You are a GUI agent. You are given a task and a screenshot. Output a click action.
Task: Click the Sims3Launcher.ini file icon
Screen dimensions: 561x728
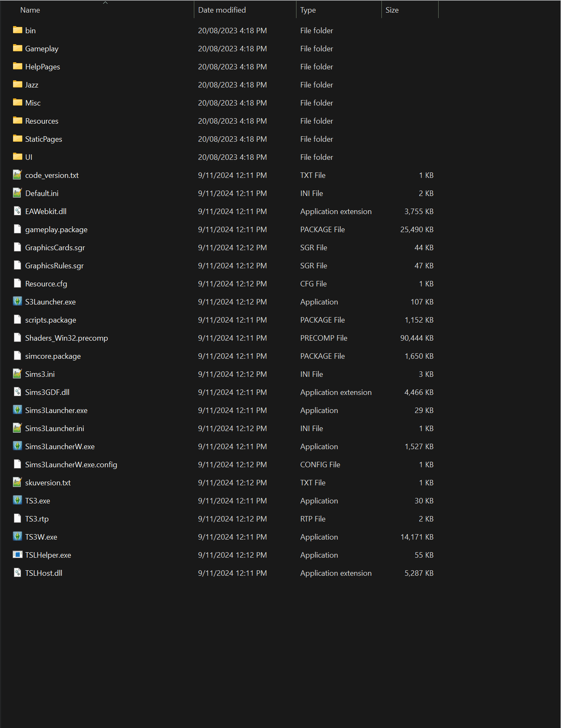(17, 428)
